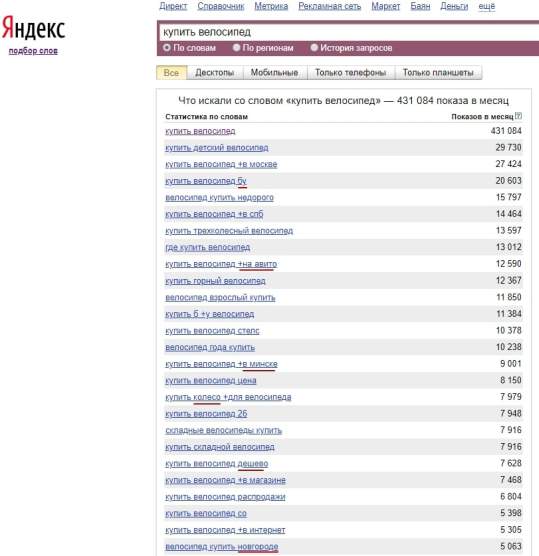
Task: Click the купить горный велосипед link
Action: pos(215,281)
